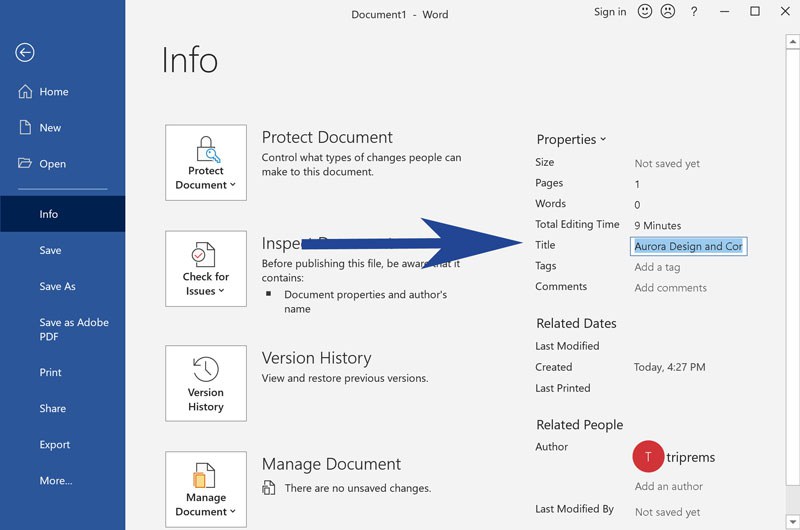800x530 pixels.
Task: Click the 'Today, 4:27 PM' created value
Action: (x=669, y=367)
